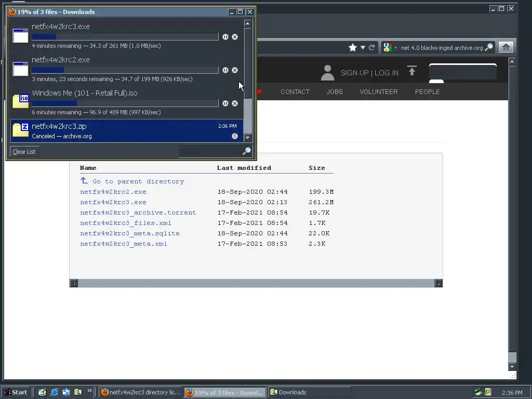This screenshot has height=399, width=532.
Task: Open Outlook Express from quick launch
Action: pos(66,392)
